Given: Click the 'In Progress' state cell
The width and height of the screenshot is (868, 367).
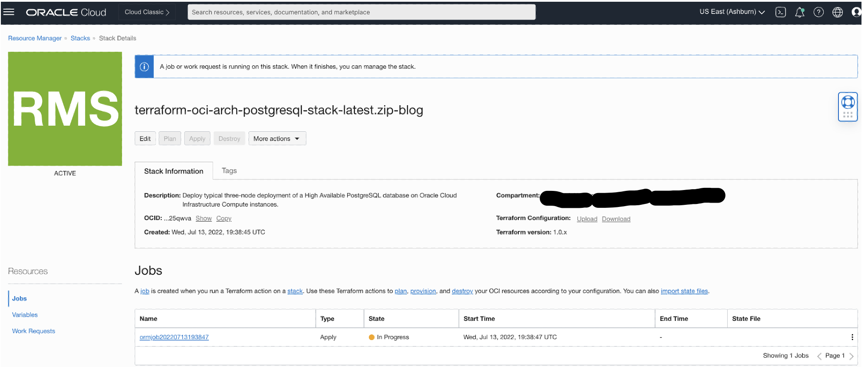Looking at the screenshot, I should (389, 337).
